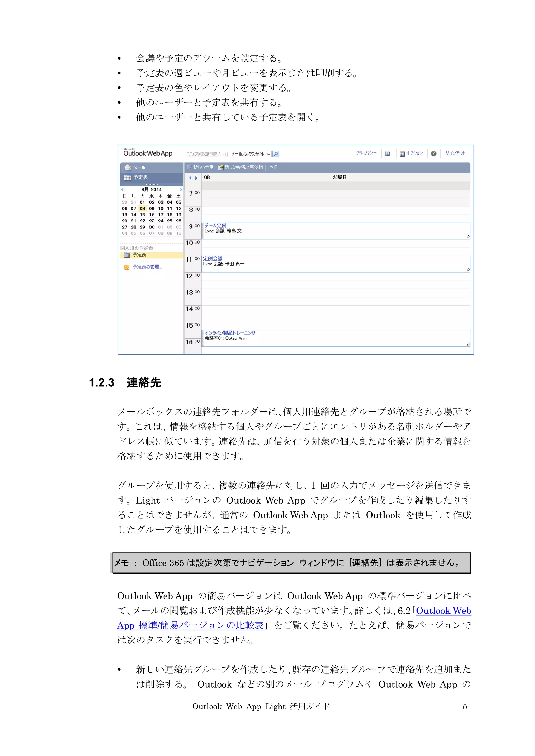The height and width of the screenshot is (756, 535).
Task: Select date 15 in mini calendar
Action: pyautogui.click(x=142, y=215)
